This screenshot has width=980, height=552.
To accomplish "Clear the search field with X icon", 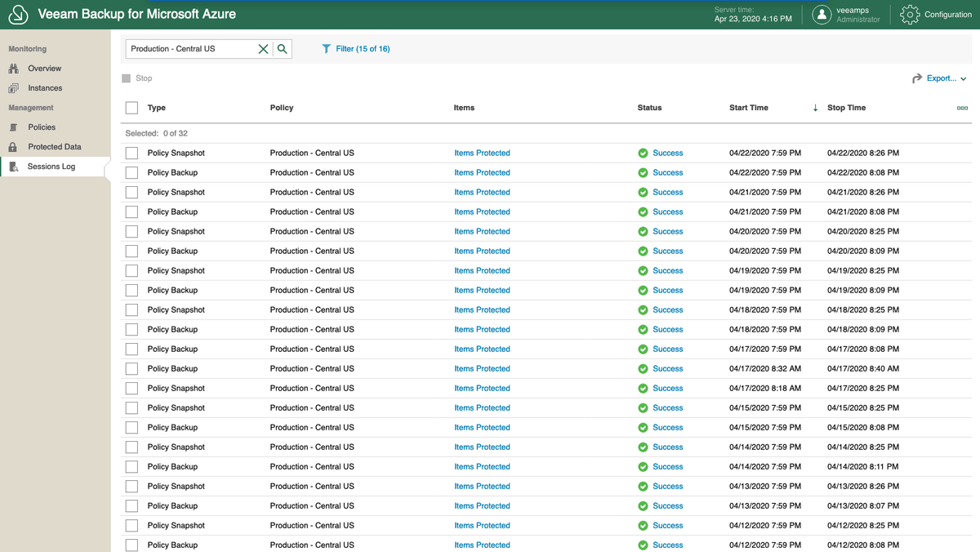I will 263,49.
